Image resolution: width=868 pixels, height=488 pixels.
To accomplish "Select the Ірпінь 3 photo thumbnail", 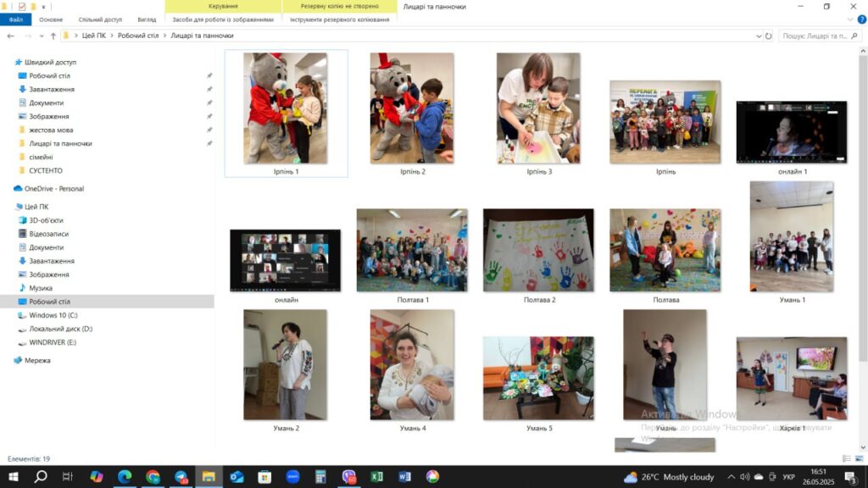I will [538, 108].
